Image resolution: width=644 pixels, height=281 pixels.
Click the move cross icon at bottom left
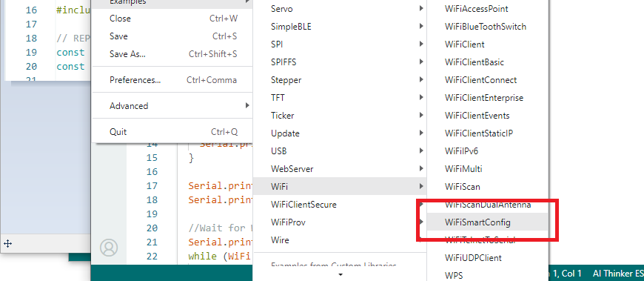(8, 244)
